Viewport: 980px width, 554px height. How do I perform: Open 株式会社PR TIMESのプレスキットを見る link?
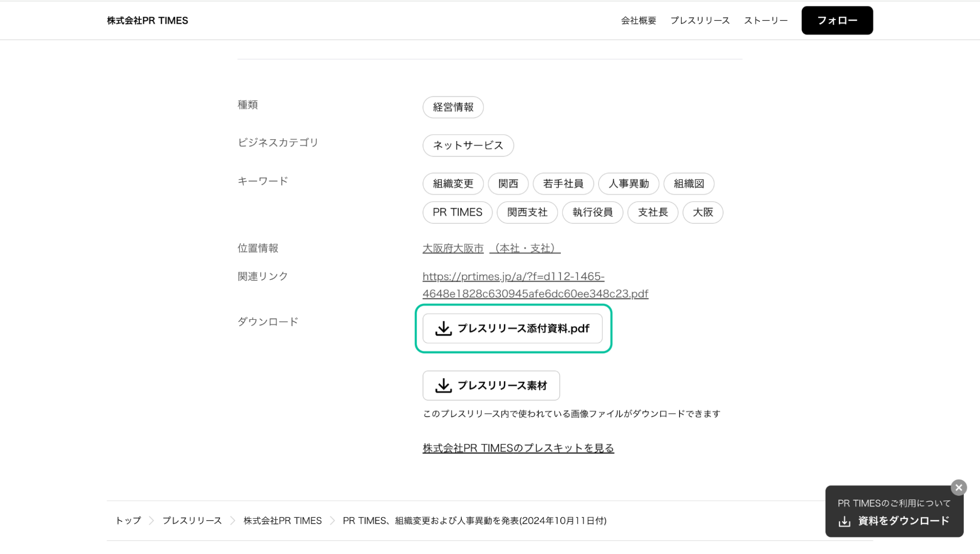[518, 448]
